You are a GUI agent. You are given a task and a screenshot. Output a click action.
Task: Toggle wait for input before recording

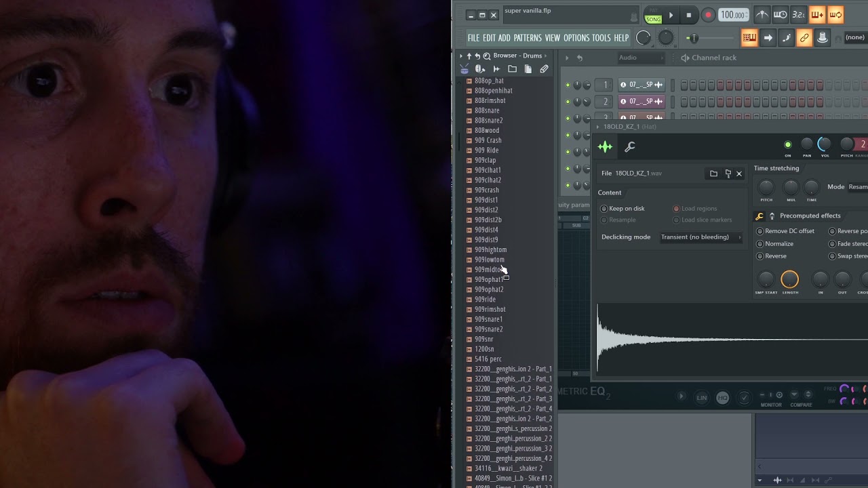[x=781, y=15]
